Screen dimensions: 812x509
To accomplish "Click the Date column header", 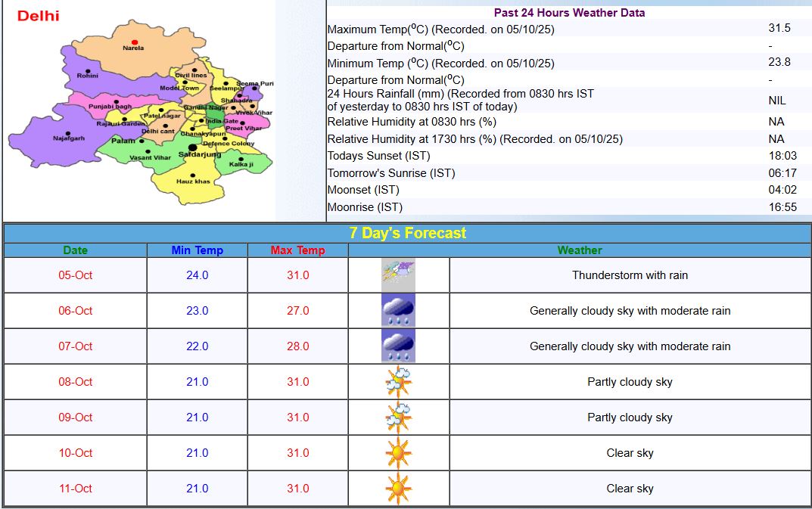I will click(x=75, y=250).
